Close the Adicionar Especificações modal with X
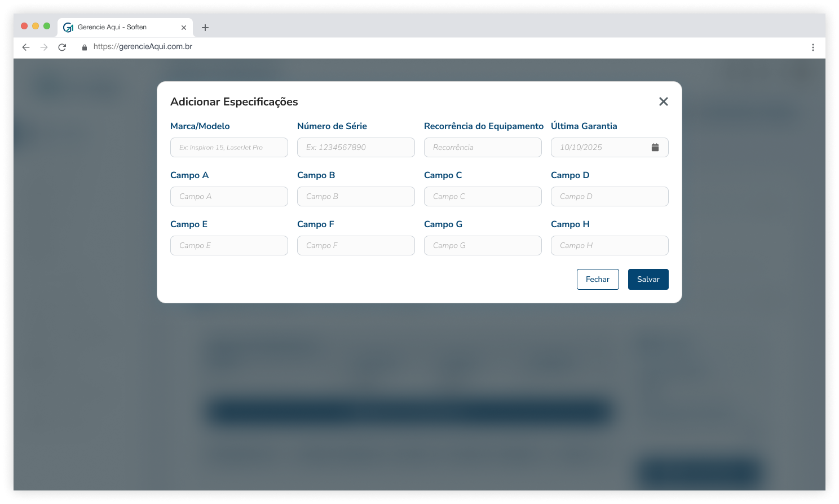This screenshot has height=504, width=839. [663, 101]
